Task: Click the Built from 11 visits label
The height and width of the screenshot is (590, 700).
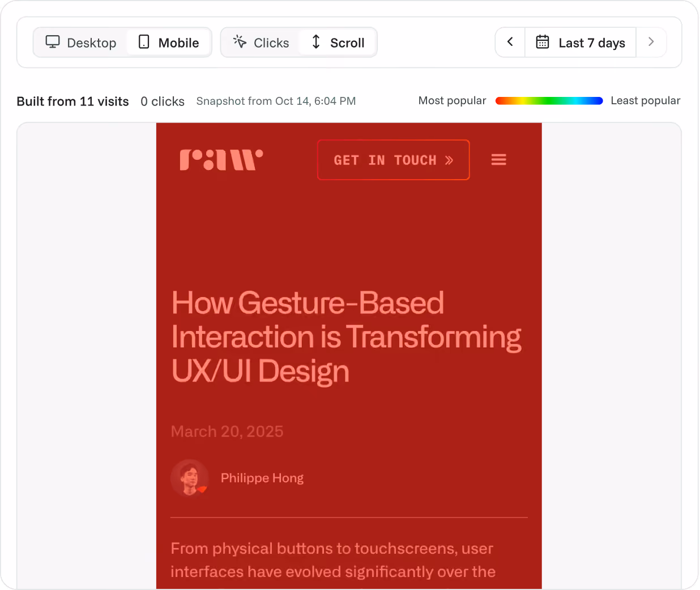Action: (x=73, y=101)
